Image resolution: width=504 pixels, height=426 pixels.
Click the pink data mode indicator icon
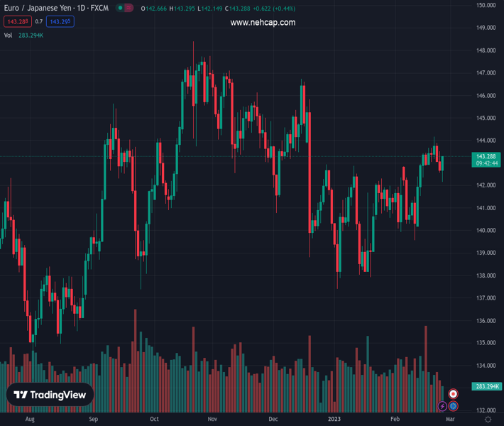click(x=129, y=9)
